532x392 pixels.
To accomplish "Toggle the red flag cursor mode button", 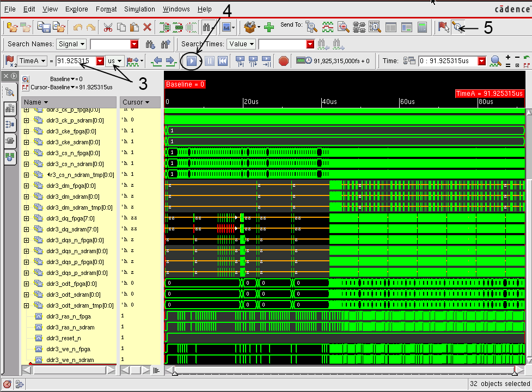I will click(x=443, y=27).
